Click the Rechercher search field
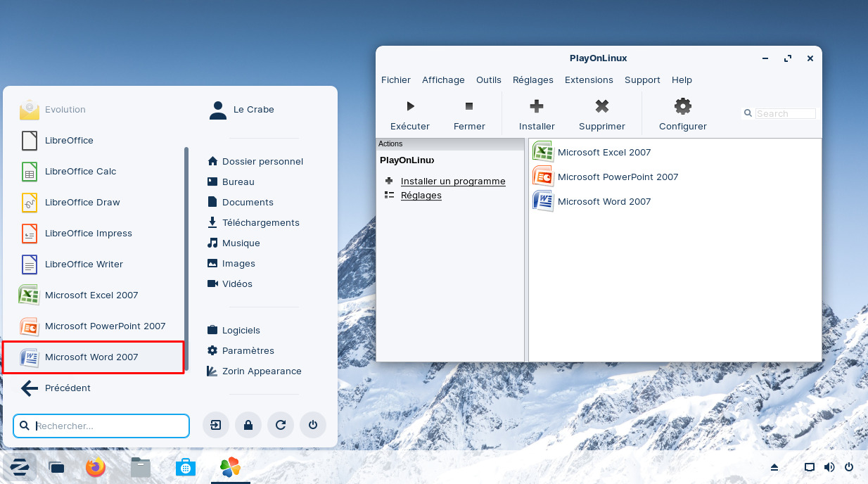868x484 pixels. pyautogui.click(x=101, y=426)
